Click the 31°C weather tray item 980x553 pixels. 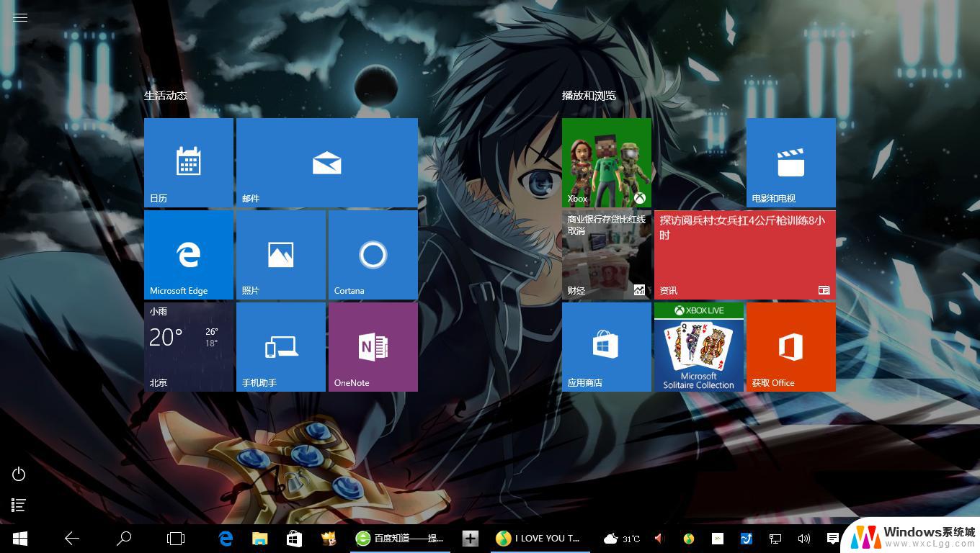click(622, 538)
